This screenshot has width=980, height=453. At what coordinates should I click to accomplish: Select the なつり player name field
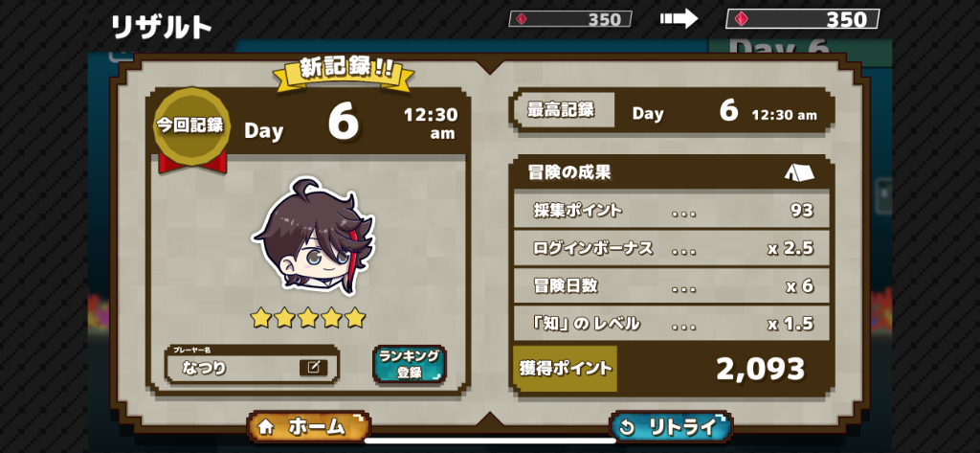[252, 367]
